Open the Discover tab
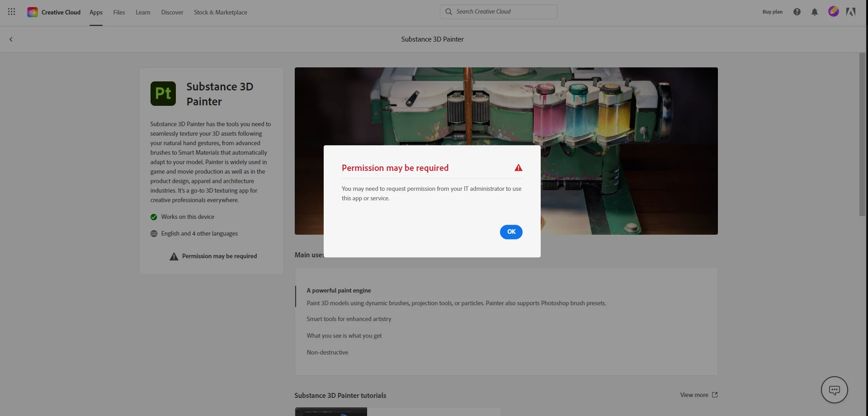The height and width of the screenshot is (416, 868). [172, 12]
